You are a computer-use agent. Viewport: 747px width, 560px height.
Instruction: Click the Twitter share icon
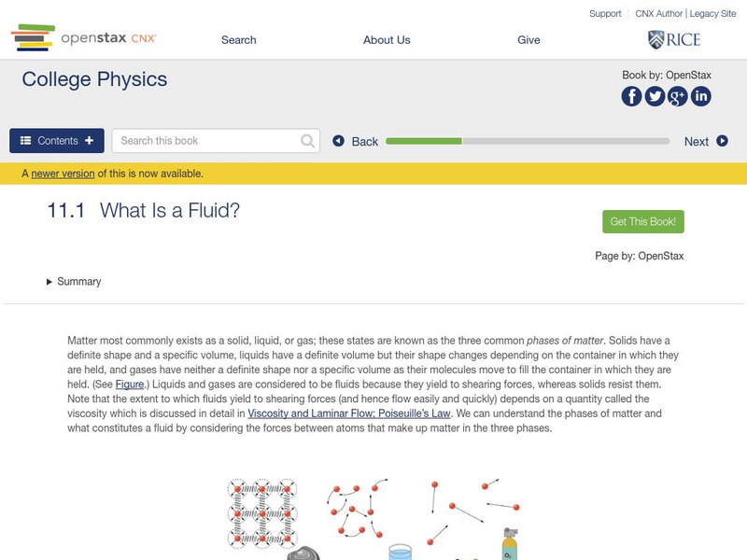tap(655, 96)
